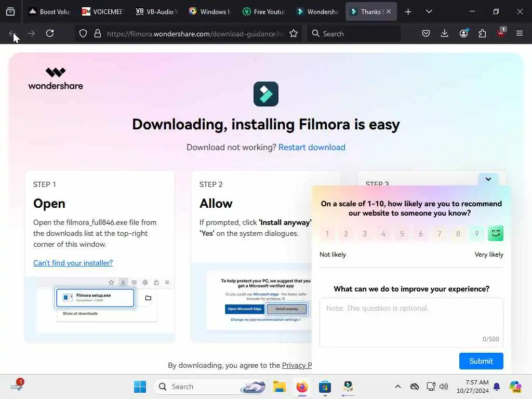Select rating 4 in survey
This screenshot has width=532, height=399.
point(383,234)
